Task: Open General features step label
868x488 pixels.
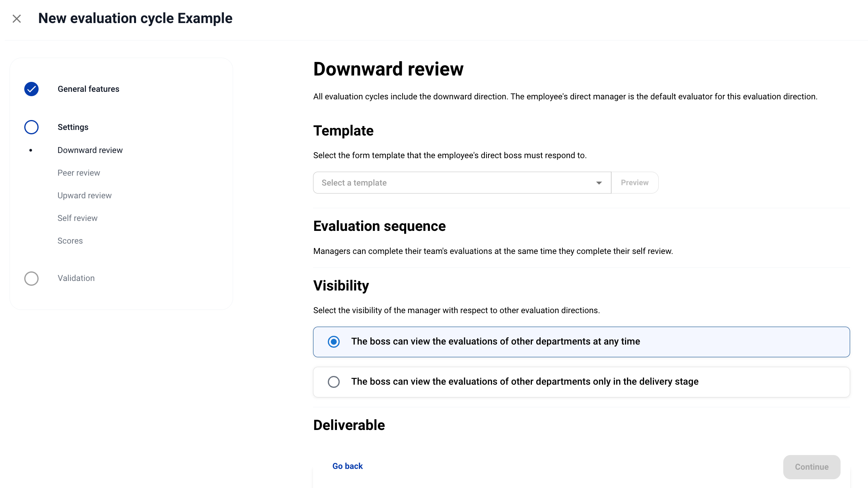Action: 88,89
